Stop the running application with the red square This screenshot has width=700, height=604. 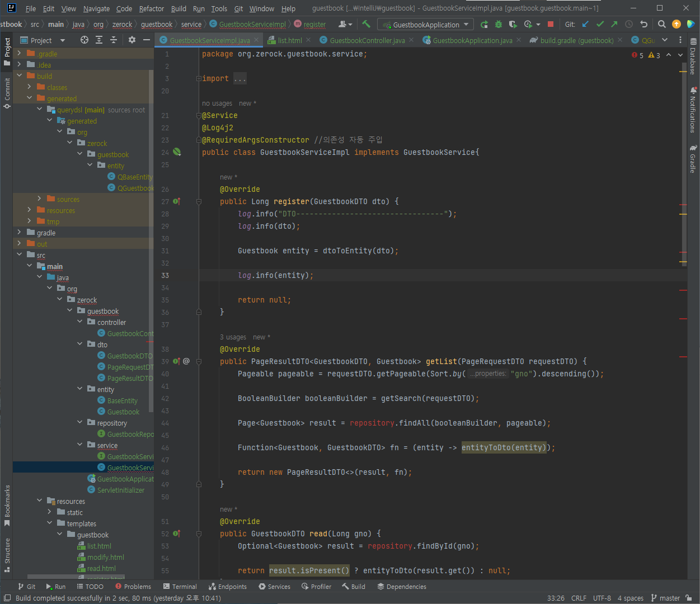tap(551, 24)
